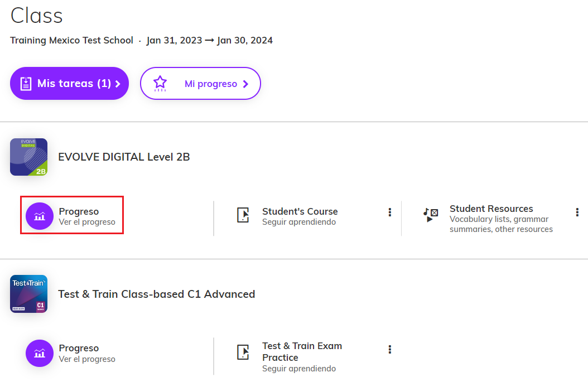Viewport: 588px width, 382px height.
Task: Click the Test & Train Class-based C1 Advanced heading
Action: click(156, 294)
